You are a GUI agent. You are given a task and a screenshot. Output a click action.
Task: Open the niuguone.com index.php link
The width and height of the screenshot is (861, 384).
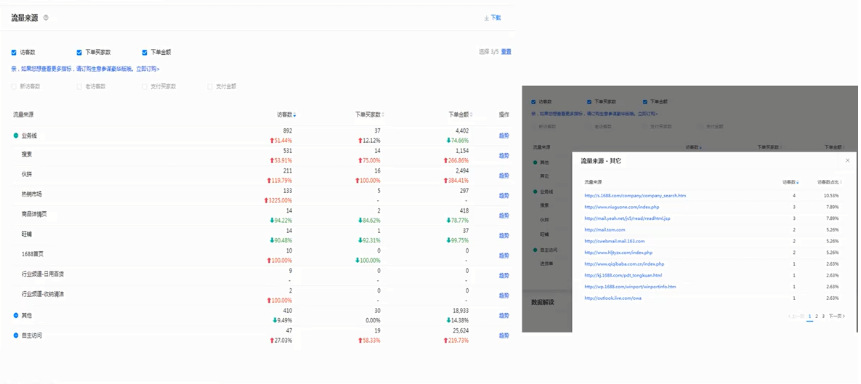pos(622,207)
